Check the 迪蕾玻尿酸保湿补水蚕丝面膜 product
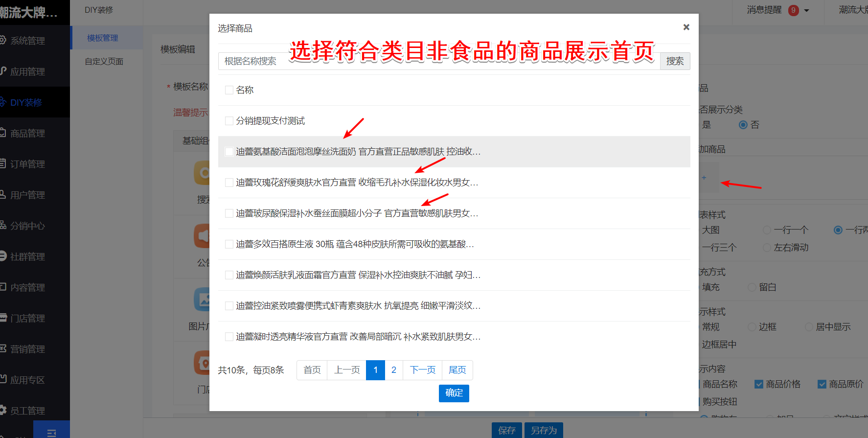This screenshot has height=438, width=868. click(x=229, y=213)
